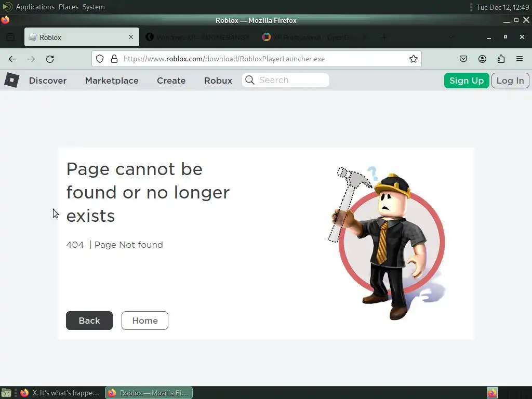The height and width of the screenshot is (399, 532).
Task: Switch to the Windows XP BOOMERANGX tab
Action: coord(198,37)
